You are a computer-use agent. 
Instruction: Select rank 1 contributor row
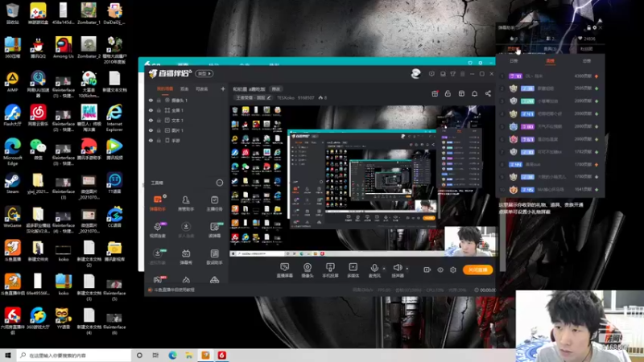coord(550,76)
